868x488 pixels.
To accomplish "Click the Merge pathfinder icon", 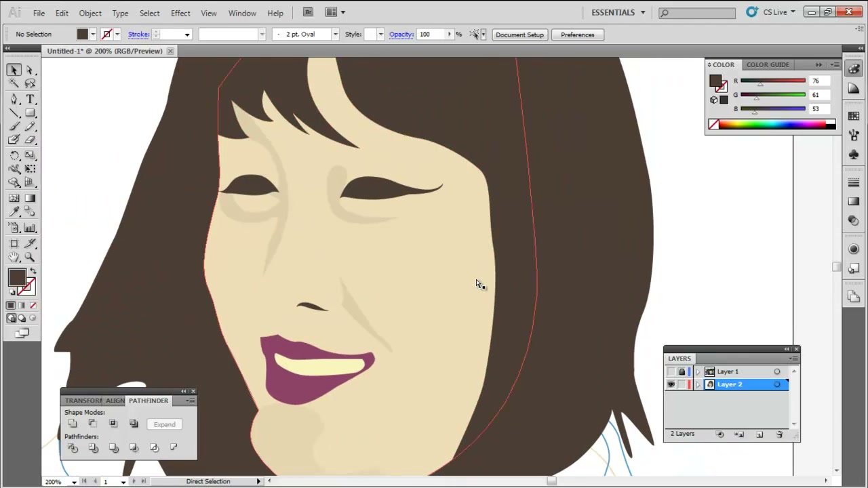I will [x=113, y=447].
